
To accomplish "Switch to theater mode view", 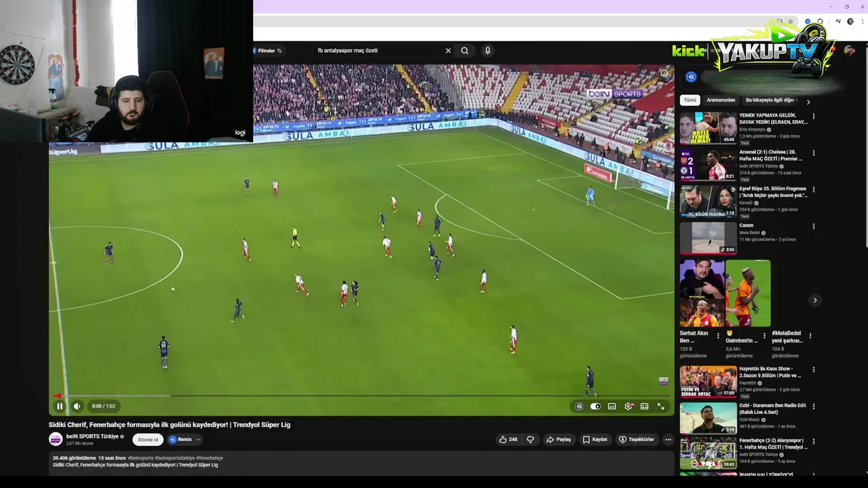I will pyautogui.click(x=644, y=406).
